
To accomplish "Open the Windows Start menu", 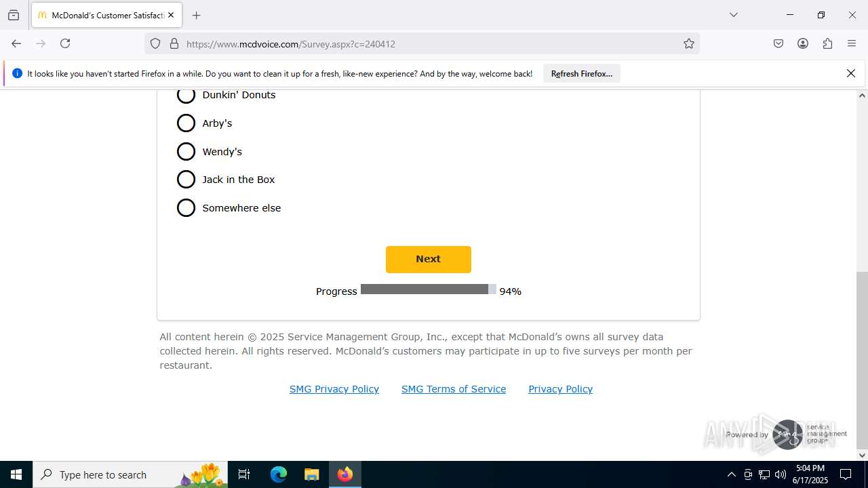I will [x=16, y=474].
